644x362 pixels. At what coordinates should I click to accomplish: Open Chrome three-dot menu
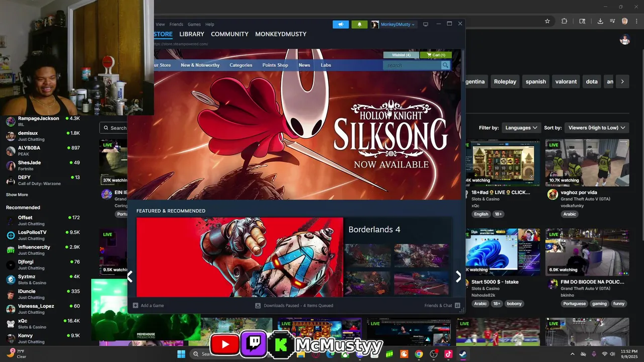[635, 21]
